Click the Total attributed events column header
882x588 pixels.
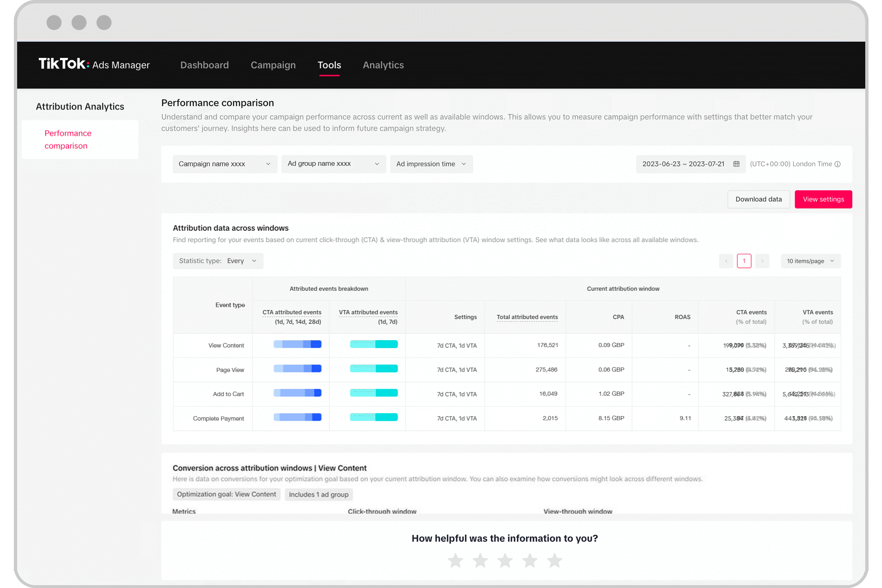(527, 317)
